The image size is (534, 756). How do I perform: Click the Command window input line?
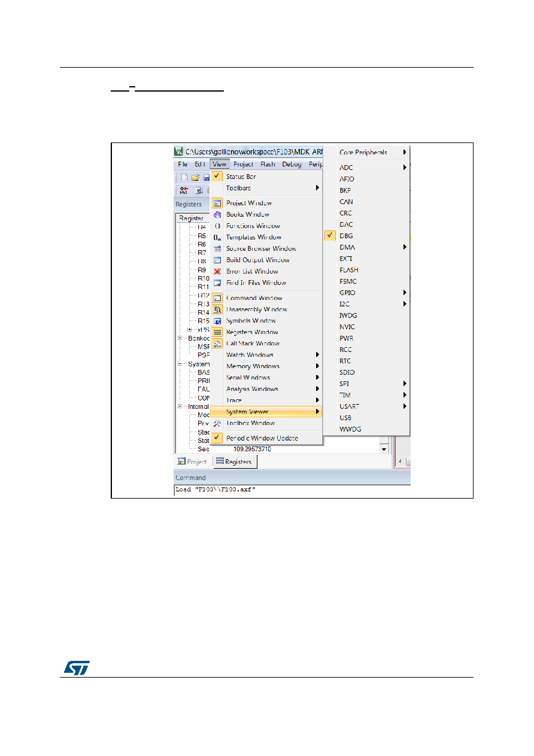[x=292, y=490]
